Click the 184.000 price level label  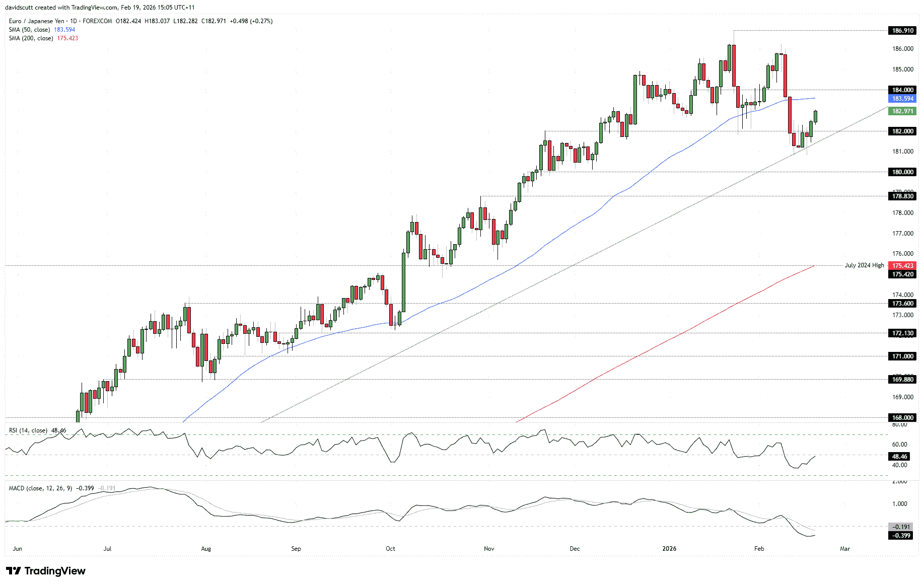pyautogui.click(x=902, y=90)
